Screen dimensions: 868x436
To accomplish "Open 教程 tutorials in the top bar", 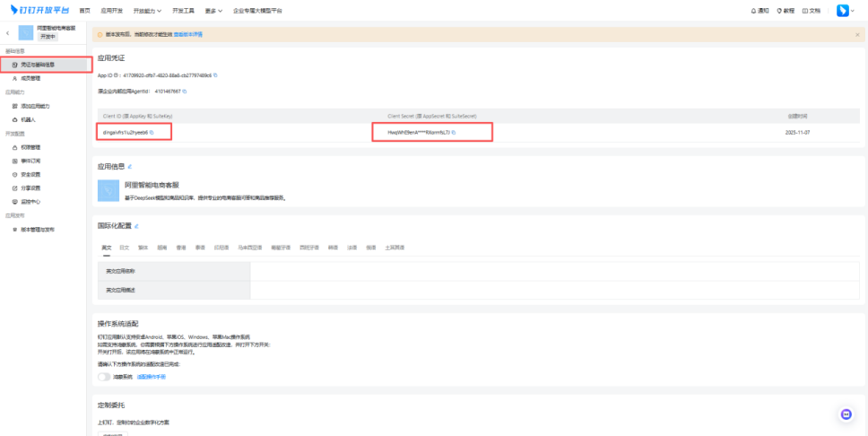I will pos(786,11).
